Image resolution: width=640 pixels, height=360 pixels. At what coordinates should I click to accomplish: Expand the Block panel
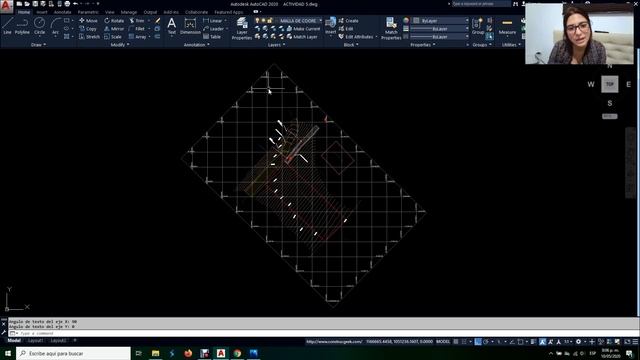tap(351, 44)
